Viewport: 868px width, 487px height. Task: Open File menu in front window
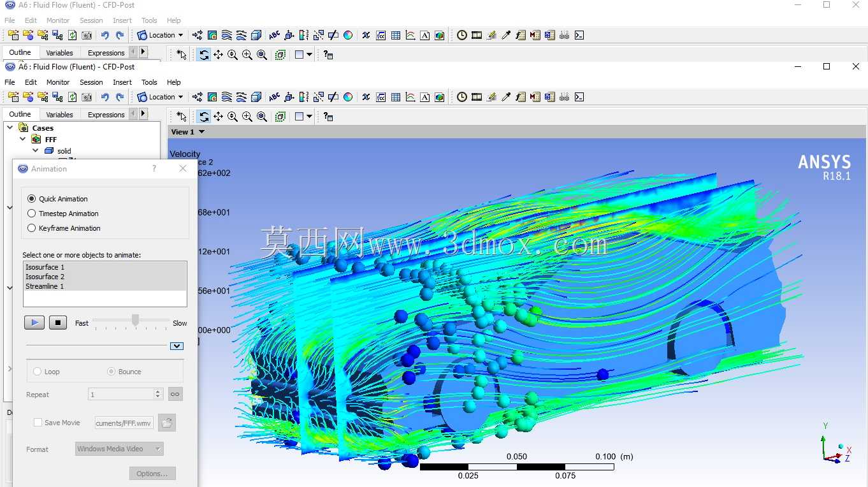point(10,82)
